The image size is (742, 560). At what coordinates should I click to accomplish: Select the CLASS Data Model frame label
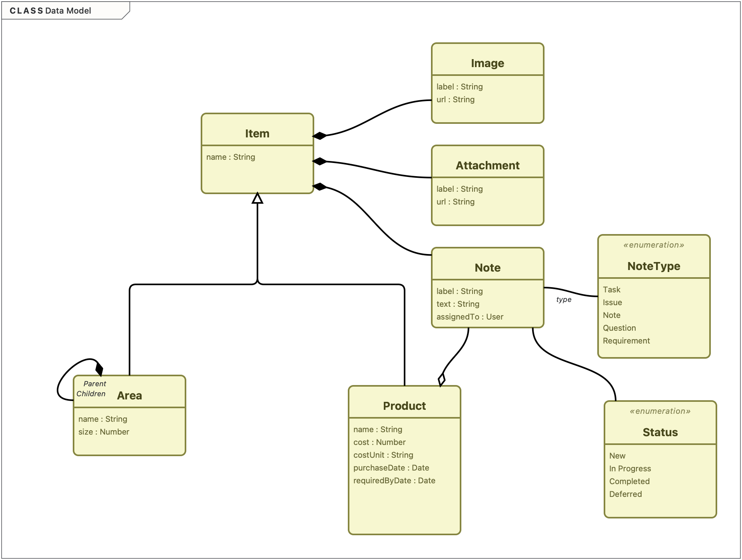[x=50, y=11]
